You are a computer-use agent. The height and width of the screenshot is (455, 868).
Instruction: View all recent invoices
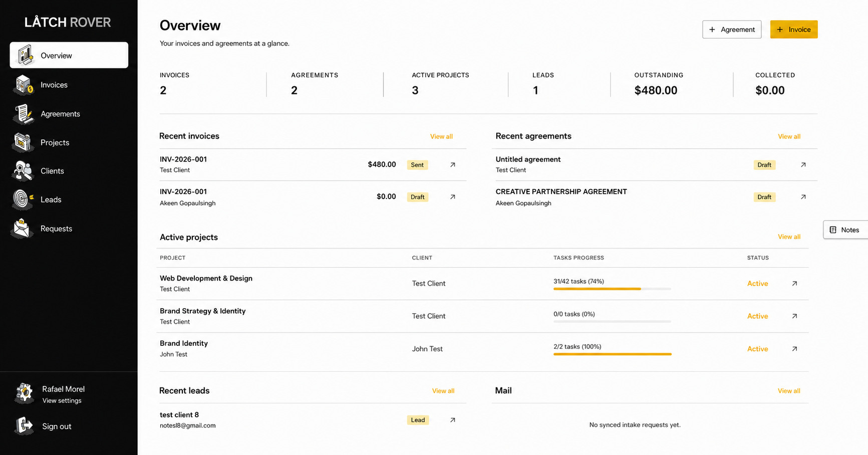click(x=441, y=136)
